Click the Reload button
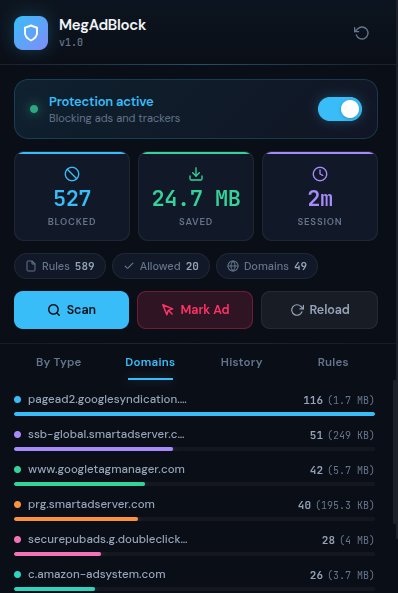398x593 pixels. coord(319,310)
